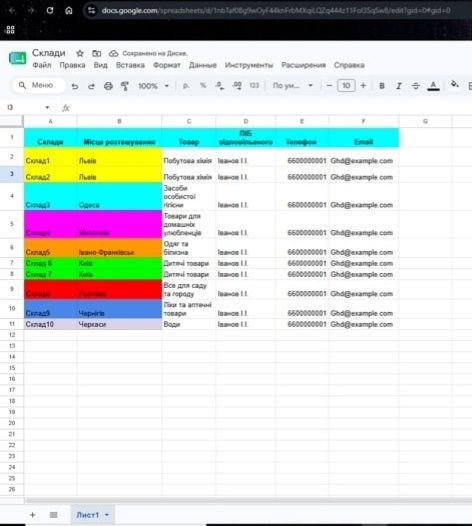The width and height of the screenshot is (472, 526).
Task: Select the Води cell
Action: (x=189, y=324)
